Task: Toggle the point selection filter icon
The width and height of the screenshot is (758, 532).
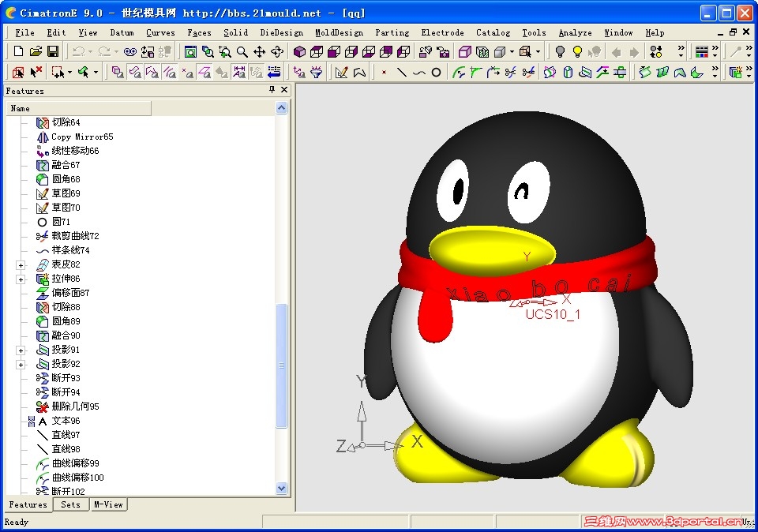Action: [x=187, y=73]
